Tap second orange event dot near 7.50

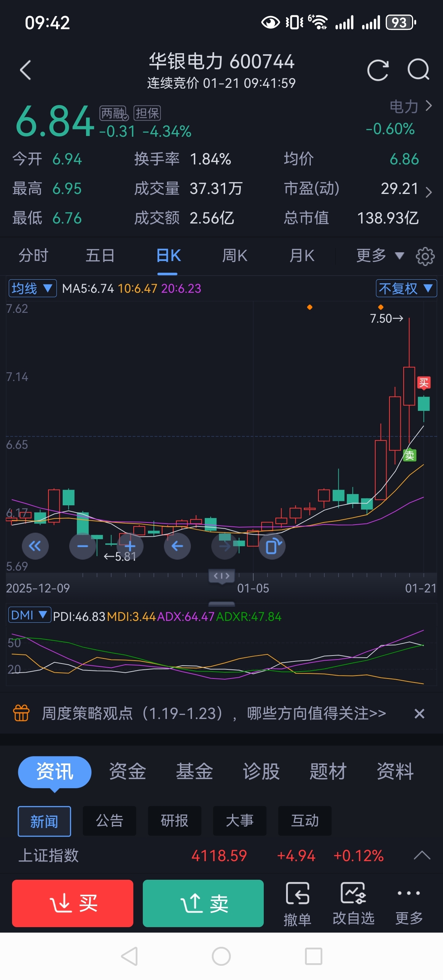pos(381,307)
